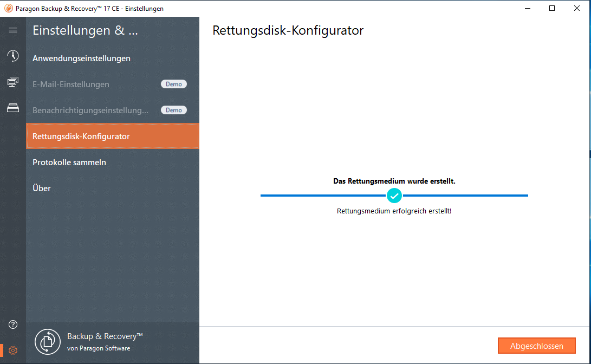Screen dimensions: 591x364
Task: Click Demo badge next to E-Mail-Einstellungen
Action: pyautogui.click(x=174, y=84)
